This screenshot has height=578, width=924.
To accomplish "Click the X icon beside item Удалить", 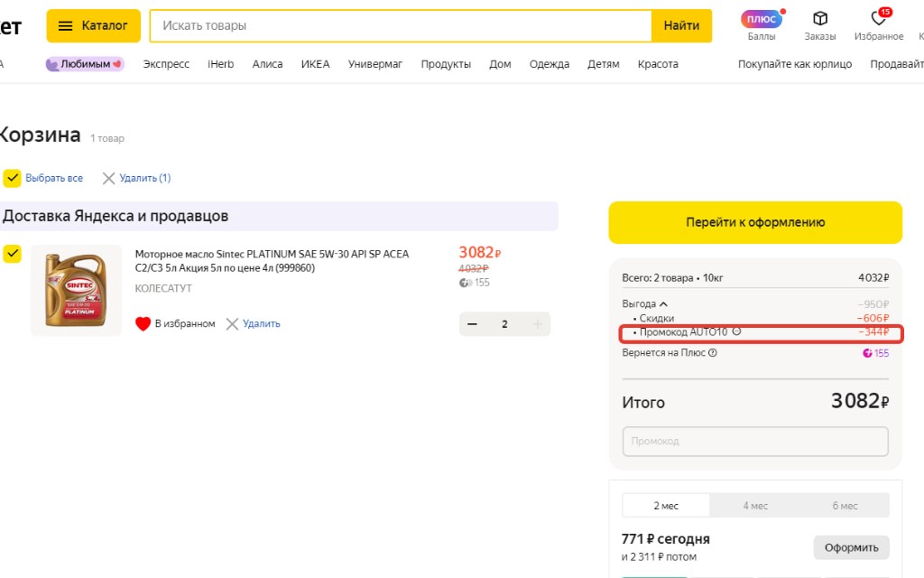I will point(232,324).
